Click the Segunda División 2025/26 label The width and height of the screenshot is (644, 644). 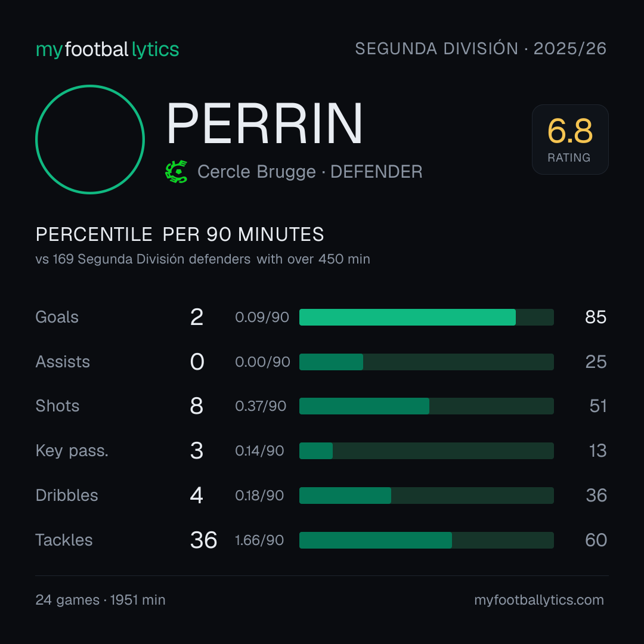coord(481,48)
